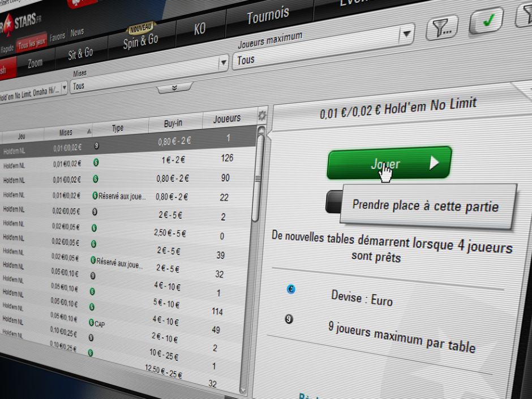The width and height of the screenshot is (532, 399).
Task: Select the Tous les jeux view
Action: 31,44
